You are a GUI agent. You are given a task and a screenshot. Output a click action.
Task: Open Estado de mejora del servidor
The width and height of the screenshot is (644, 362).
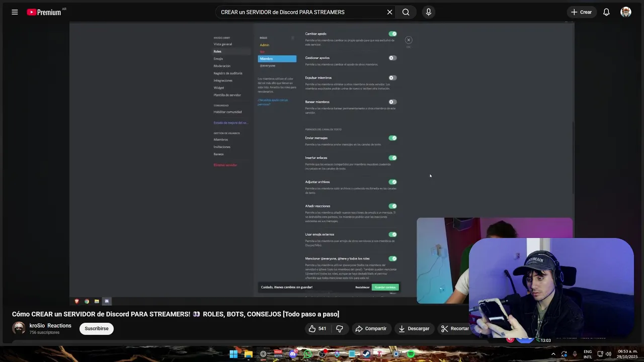(230, 123)
